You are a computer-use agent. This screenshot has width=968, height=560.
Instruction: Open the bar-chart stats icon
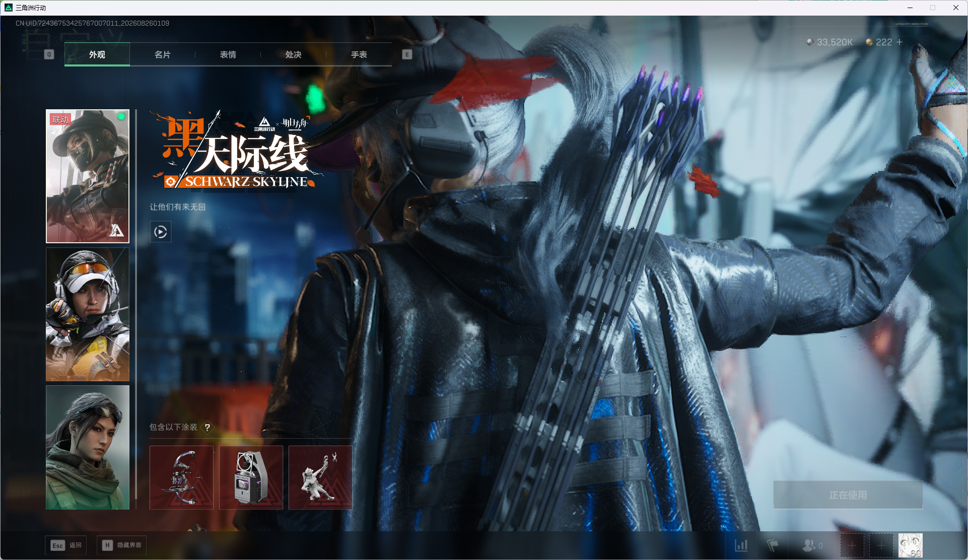click(x=741, y=545)
